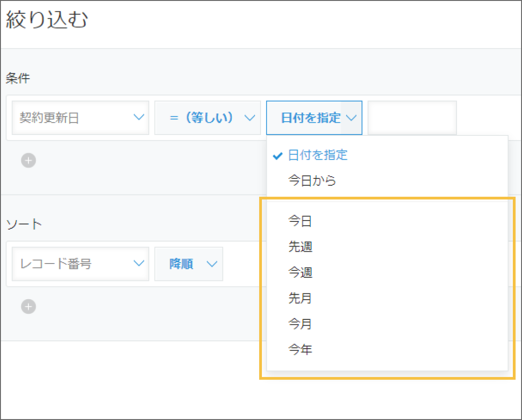Select 今日から from the date menu

tap(312, 181)
